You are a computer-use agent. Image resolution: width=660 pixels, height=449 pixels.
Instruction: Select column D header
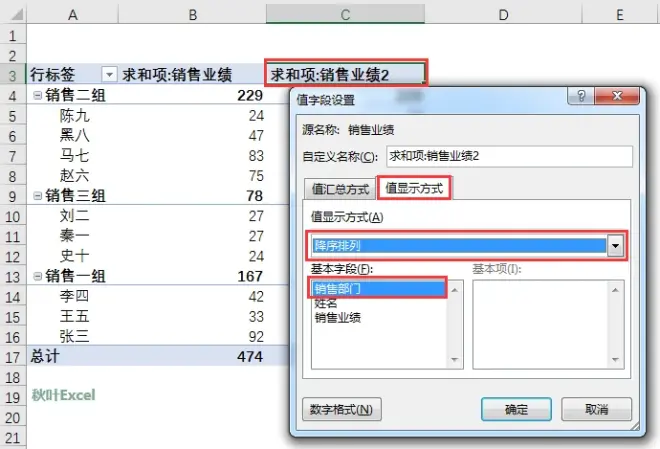tap(503, 15)
